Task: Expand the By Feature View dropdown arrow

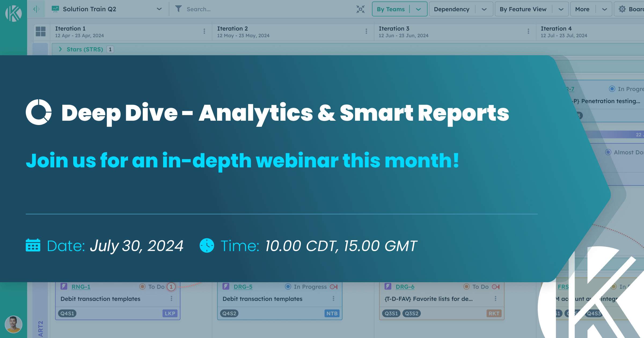Action: tap(561, 9)
